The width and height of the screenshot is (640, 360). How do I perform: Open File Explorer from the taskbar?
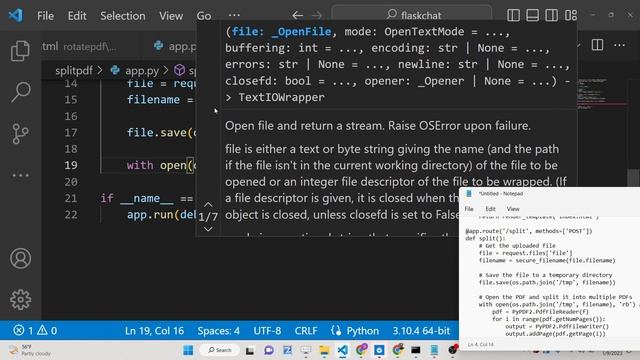coord(324,350)
